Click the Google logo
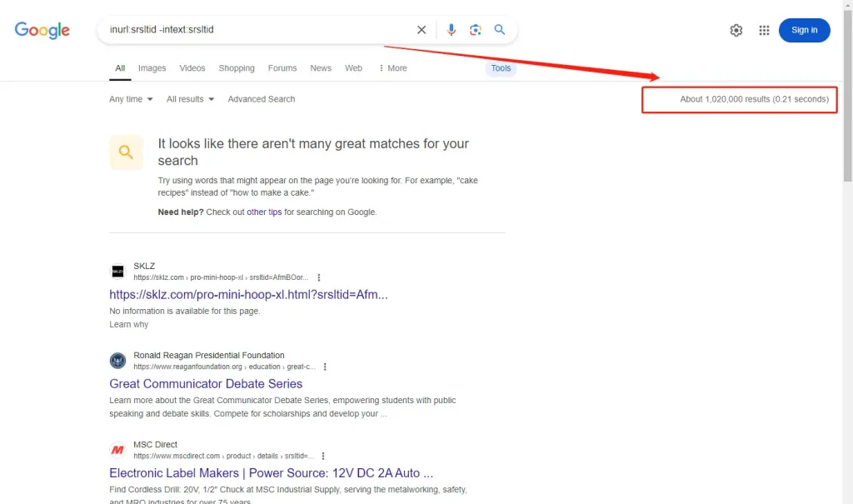The image size is (853, 504). click(42, 30)
